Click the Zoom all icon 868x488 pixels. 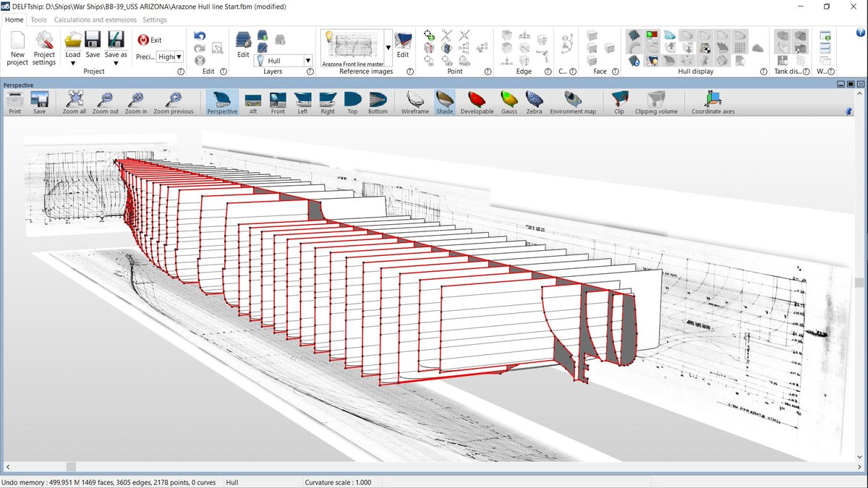75,101
